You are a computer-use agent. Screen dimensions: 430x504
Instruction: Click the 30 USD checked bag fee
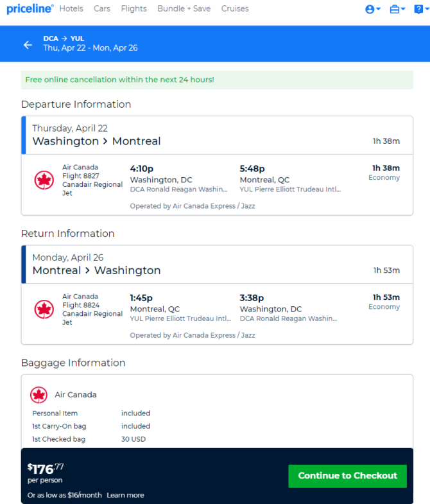(x=133, y=439)
